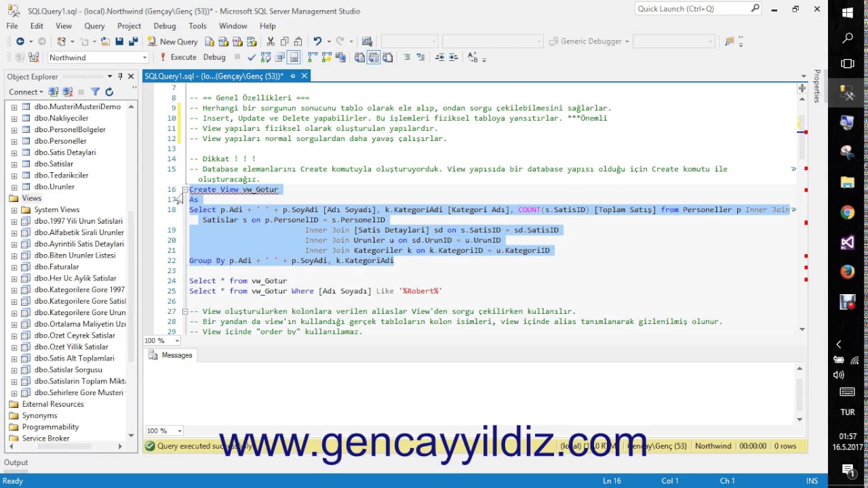868x488 pixels.
Task: Select dbo.Personeller in Object Explorer
Action: pos(60,141)
